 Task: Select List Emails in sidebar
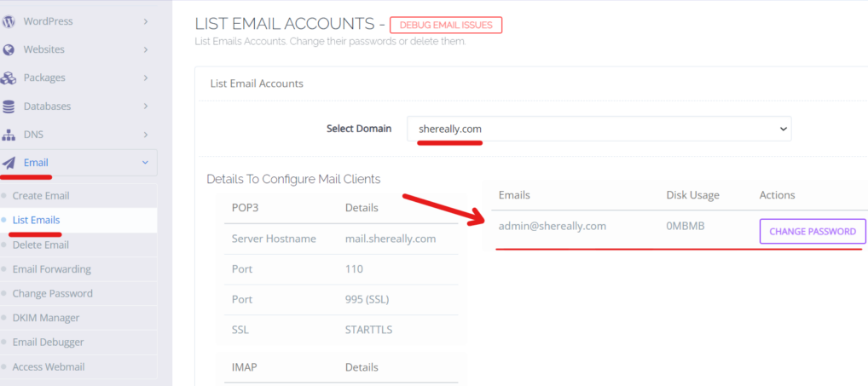coord(37,220)
